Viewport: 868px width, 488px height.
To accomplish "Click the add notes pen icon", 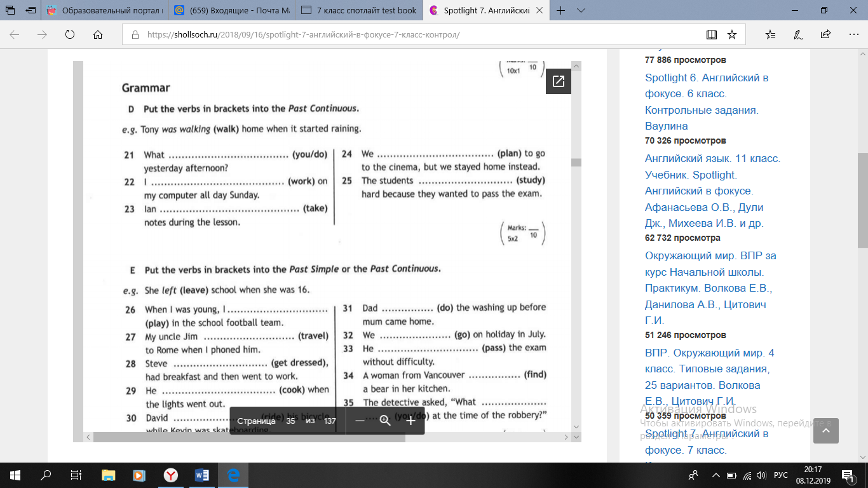I will click(x=798, y=35).
